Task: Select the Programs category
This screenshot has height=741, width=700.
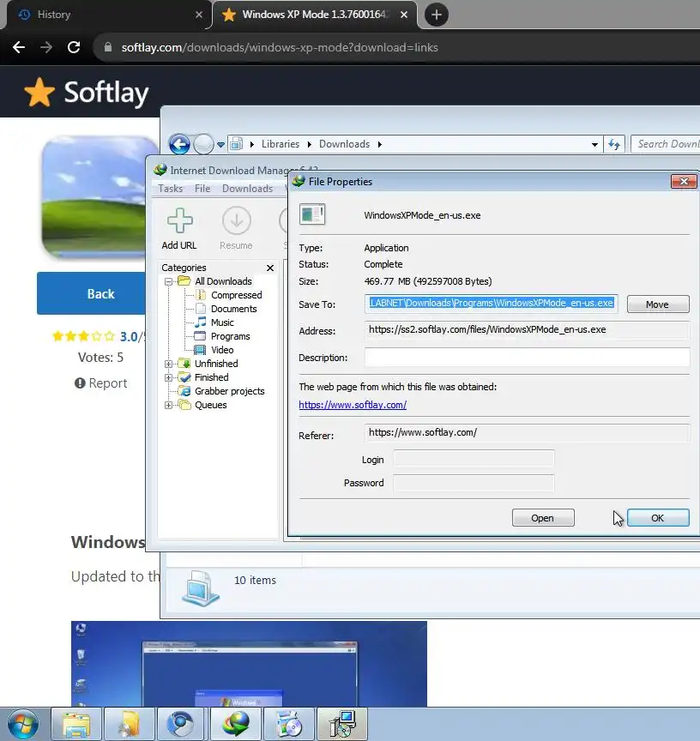Action: (x=230, y=336)
